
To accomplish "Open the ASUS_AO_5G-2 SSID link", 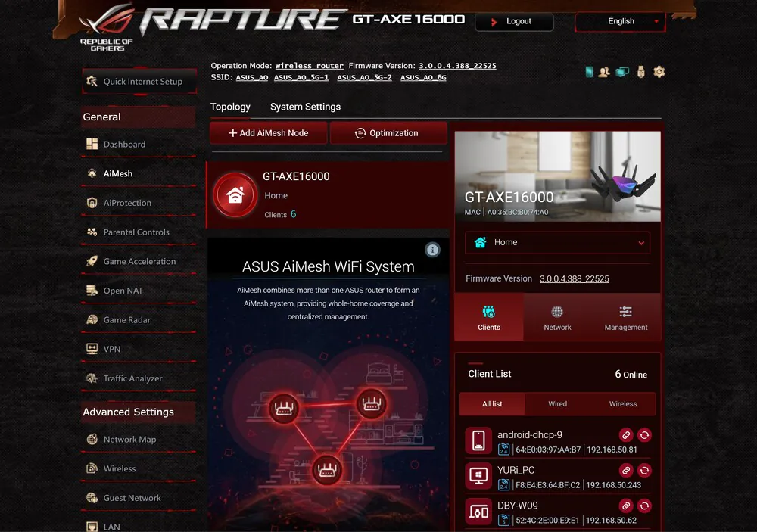I will (x=365, y=77).
